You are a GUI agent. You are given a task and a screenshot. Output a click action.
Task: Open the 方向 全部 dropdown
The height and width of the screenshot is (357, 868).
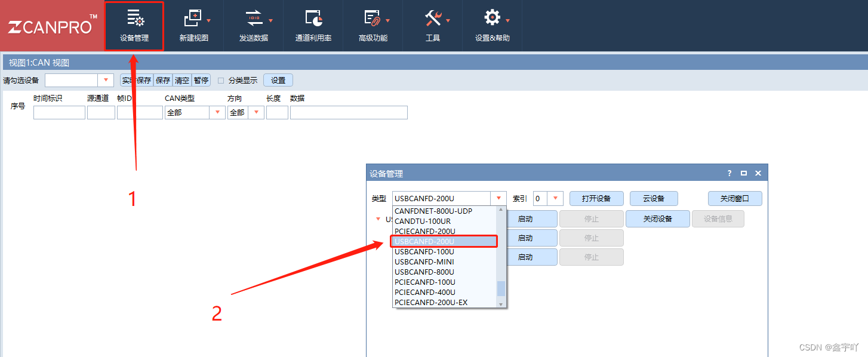256,112
